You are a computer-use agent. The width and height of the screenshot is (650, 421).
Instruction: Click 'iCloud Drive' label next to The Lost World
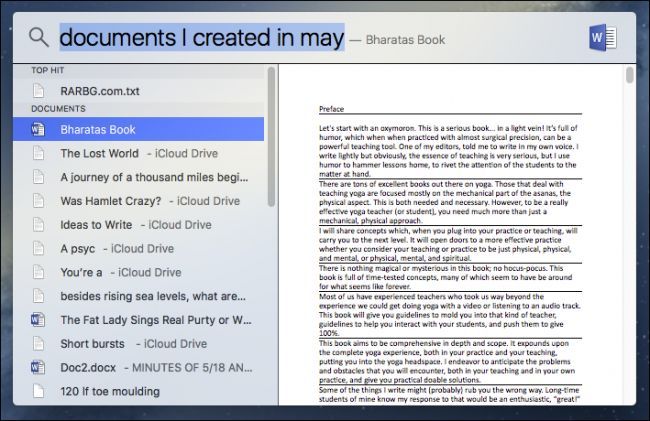coord(186,153)
